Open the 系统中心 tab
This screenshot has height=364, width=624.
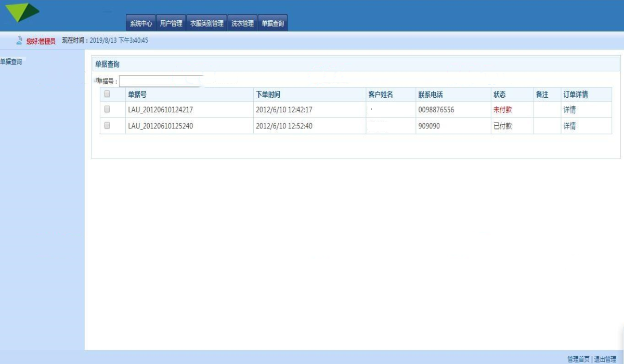(141, 23)
